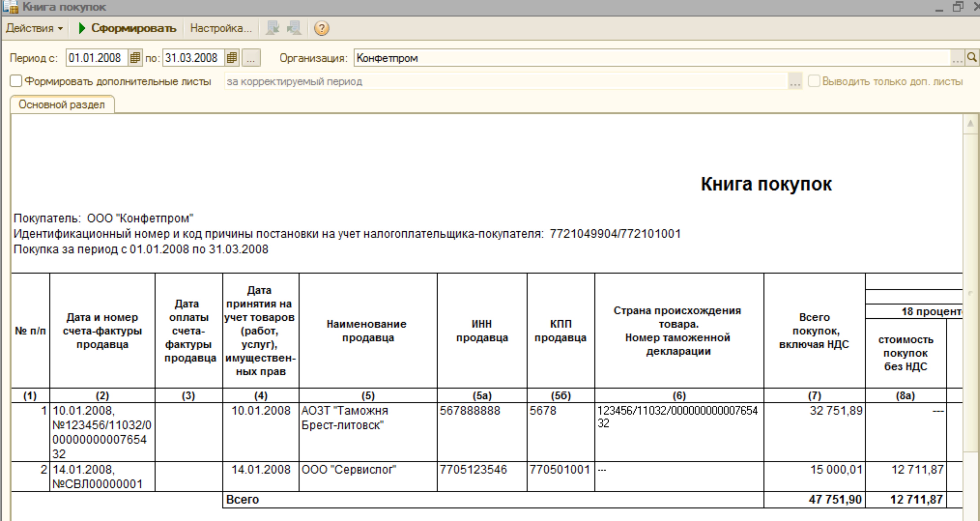This screenshot has height=521, width=980.
Task: Click the Организация field Конфетпром
Action: pyautogui.click(x=651, y=58)
